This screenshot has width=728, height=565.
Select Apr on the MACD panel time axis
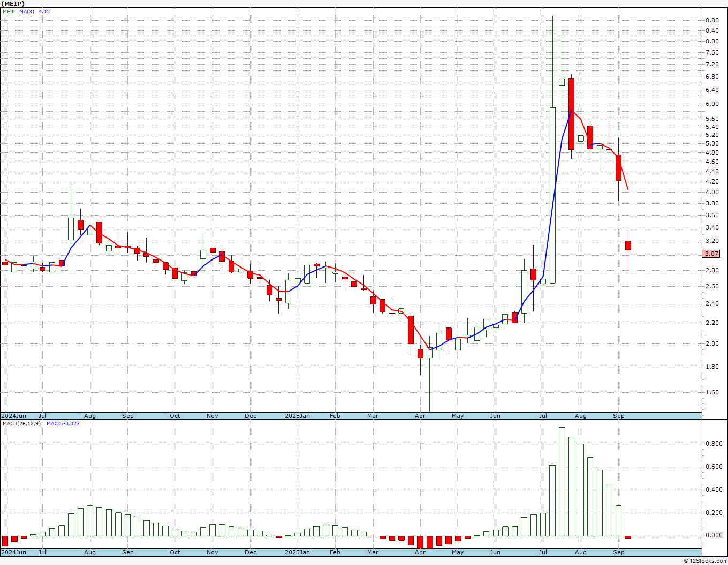(x=420, y=552)
